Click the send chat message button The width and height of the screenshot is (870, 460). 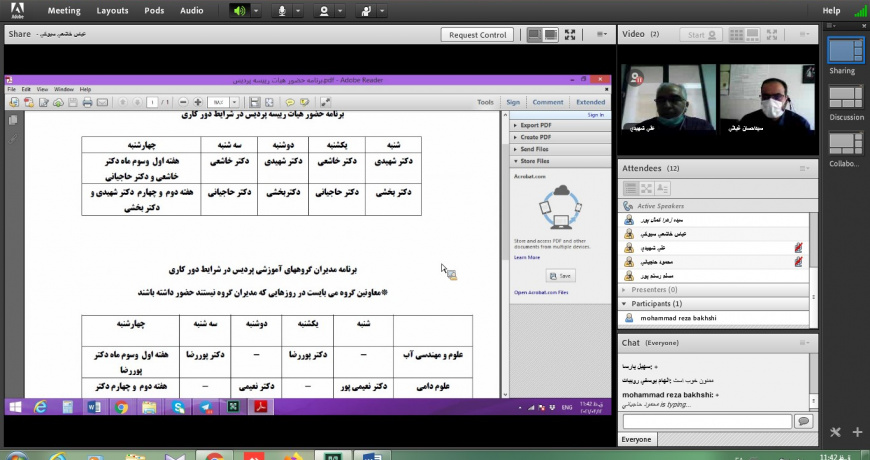803,421
